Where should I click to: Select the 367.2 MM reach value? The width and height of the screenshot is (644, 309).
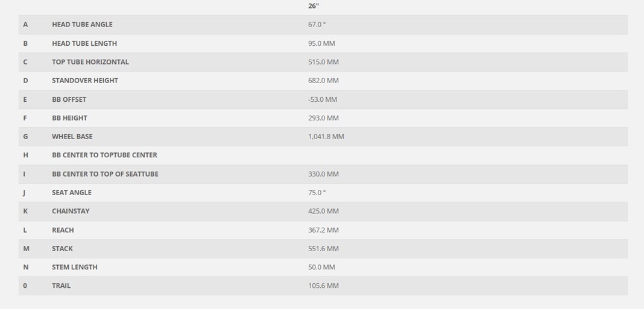tap(323, 230)
